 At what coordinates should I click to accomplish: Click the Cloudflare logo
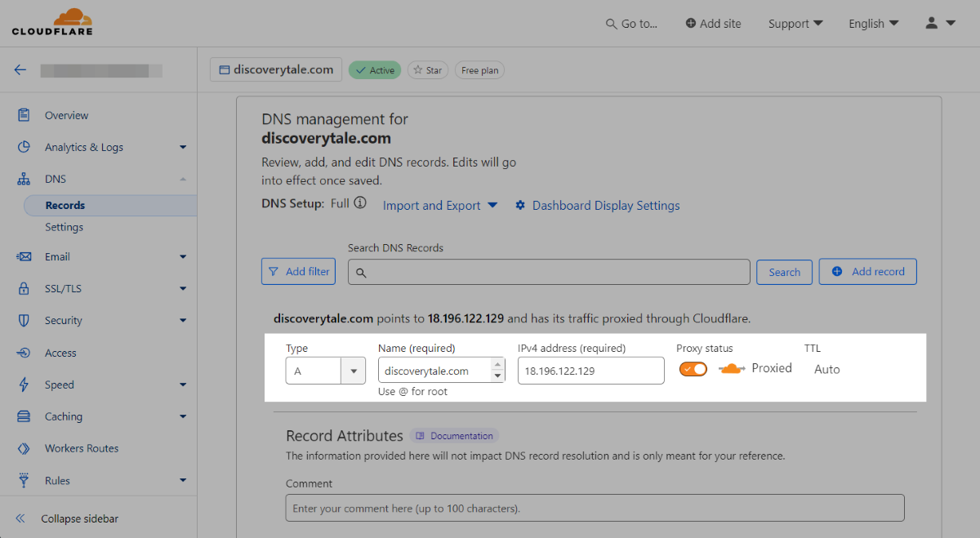pos(52,23)
